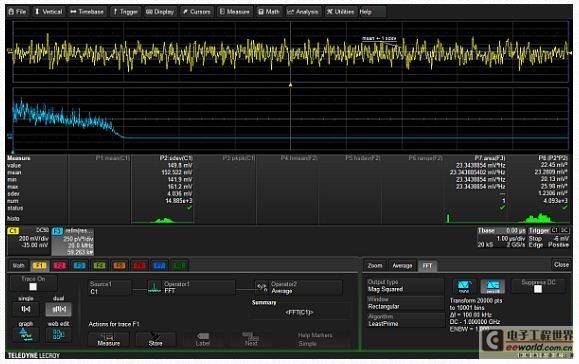The height and width of the screenshot is (364, 579).
Task: Click the Summary FFT(C1) field
Action: click(x=299, y=312)
